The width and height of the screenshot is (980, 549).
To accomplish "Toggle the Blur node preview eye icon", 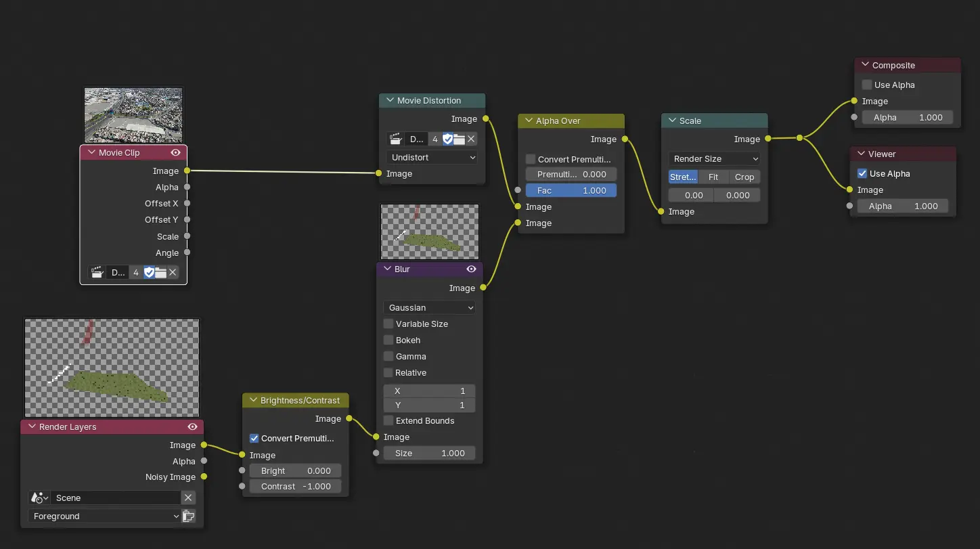I will [x=472, y=269].
